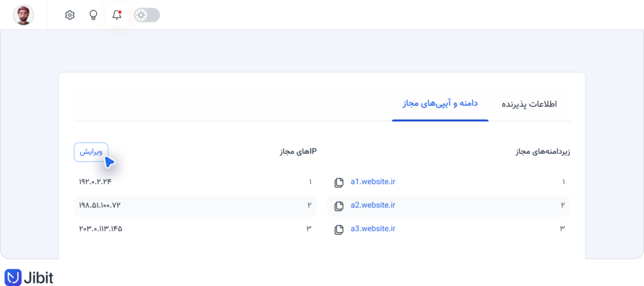Click the ویرایش edit button
Image resolution: width=644 pixels, height=286 pixels.
[x=91, y=152]
